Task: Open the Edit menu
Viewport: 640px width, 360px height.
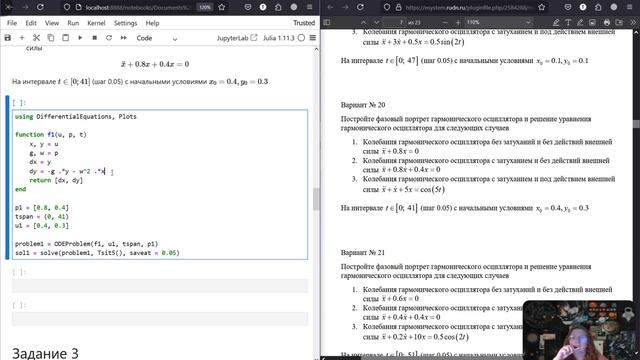Action: 31,23
